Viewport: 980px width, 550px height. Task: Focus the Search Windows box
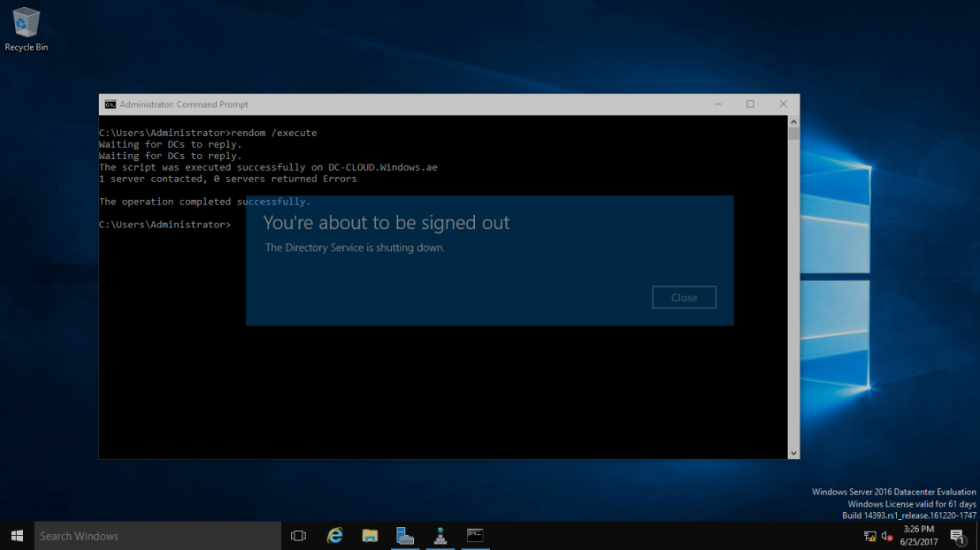[x=157, y=536]
